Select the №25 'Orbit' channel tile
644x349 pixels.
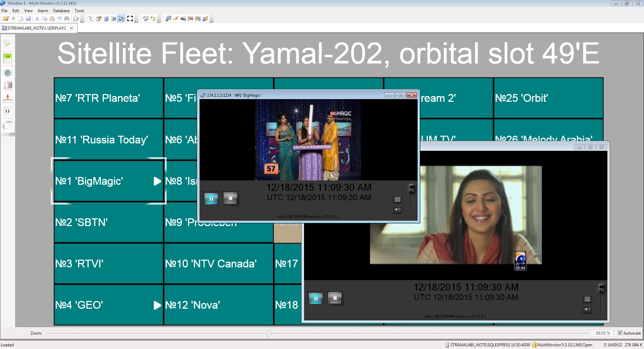click(x=548, y=98)
